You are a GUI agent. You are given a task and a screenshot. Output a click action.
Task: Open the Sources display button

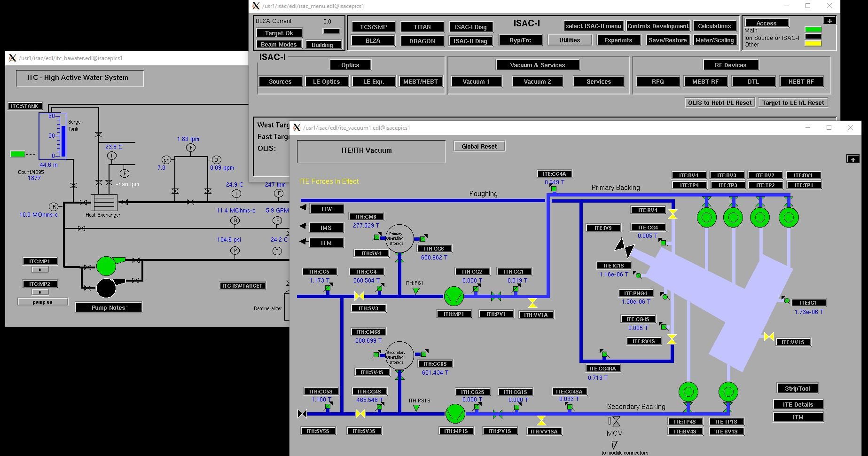(x=280, y=81)
